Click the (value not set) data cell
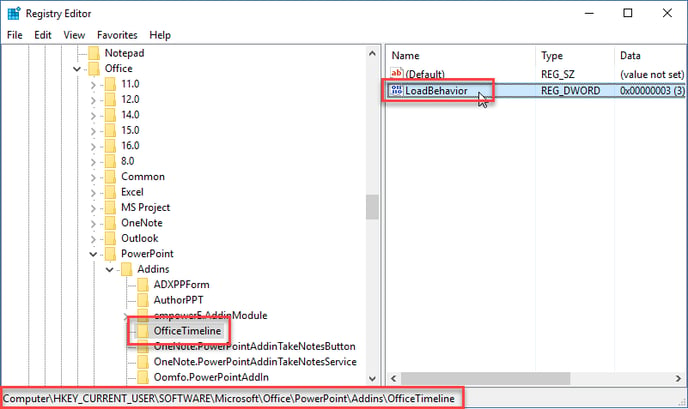Screen dimensions: 688x409 pyautogui.click(x=652, y=74)
